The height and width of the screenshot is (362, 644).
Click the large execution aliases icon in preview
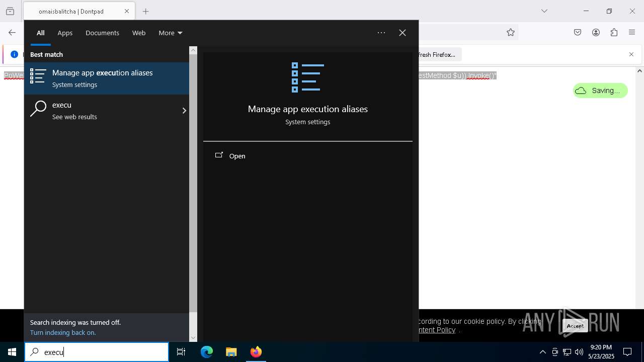click(308, 77)
